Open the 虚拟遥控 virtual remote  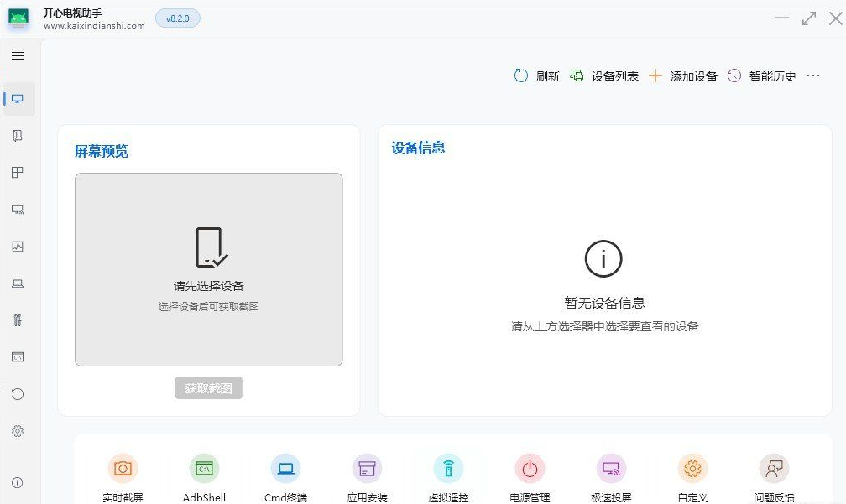pos(448,469)
